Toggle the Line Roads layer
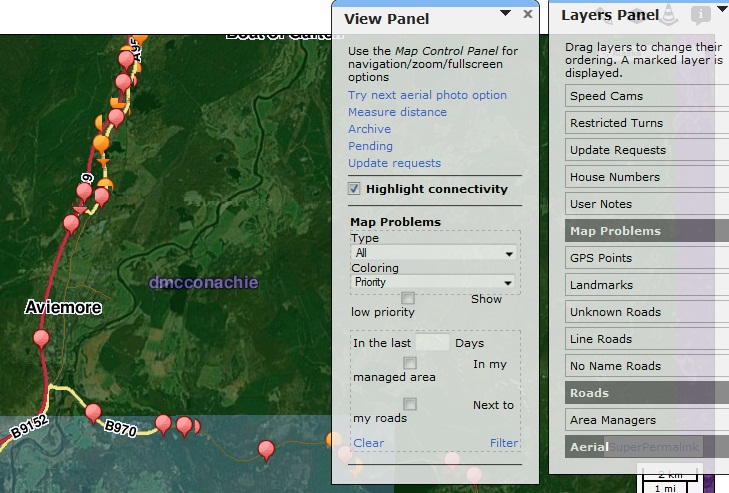729x493 pixels. pos(647,339)
